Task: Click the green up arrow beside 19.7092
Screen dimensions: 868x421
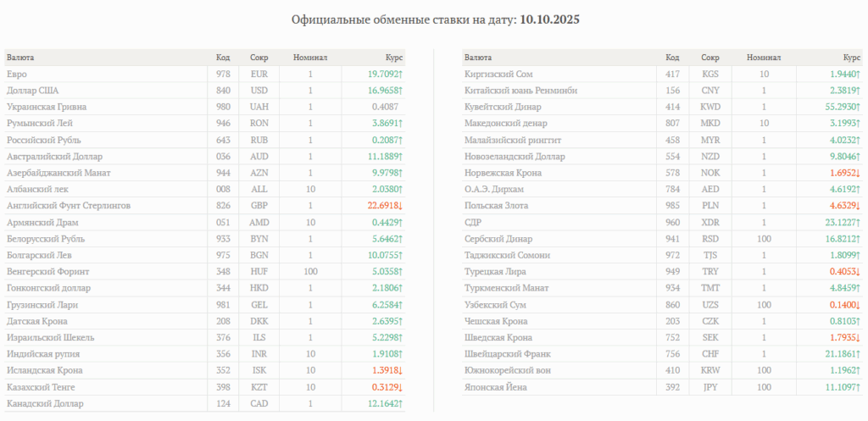Action: pos(400,75)
